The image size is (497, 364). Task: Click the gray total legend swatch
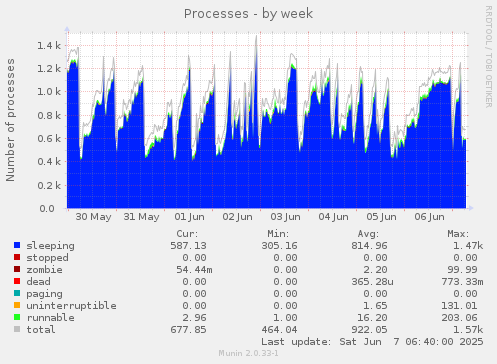pyautogui.click(x=17, y=329)
